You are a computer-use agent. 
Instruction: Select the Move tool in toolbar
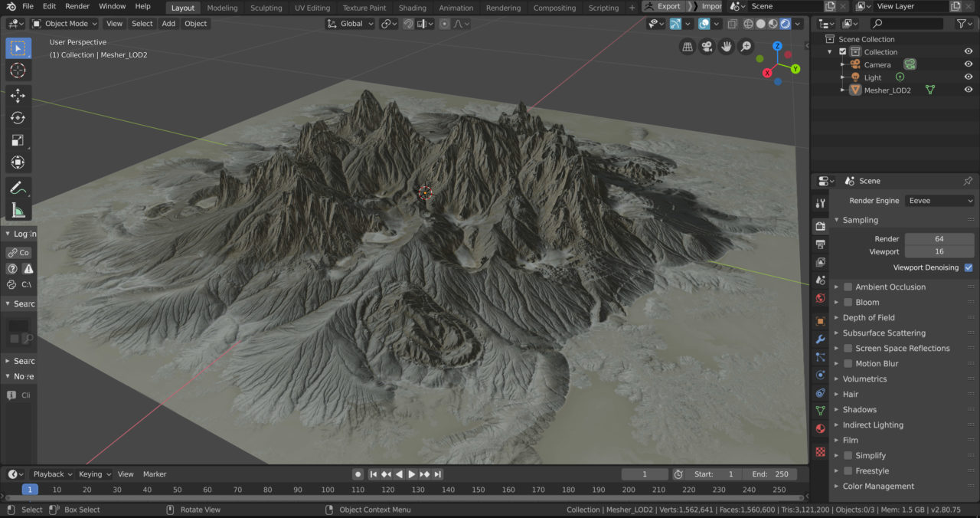[x=18, y=96]
